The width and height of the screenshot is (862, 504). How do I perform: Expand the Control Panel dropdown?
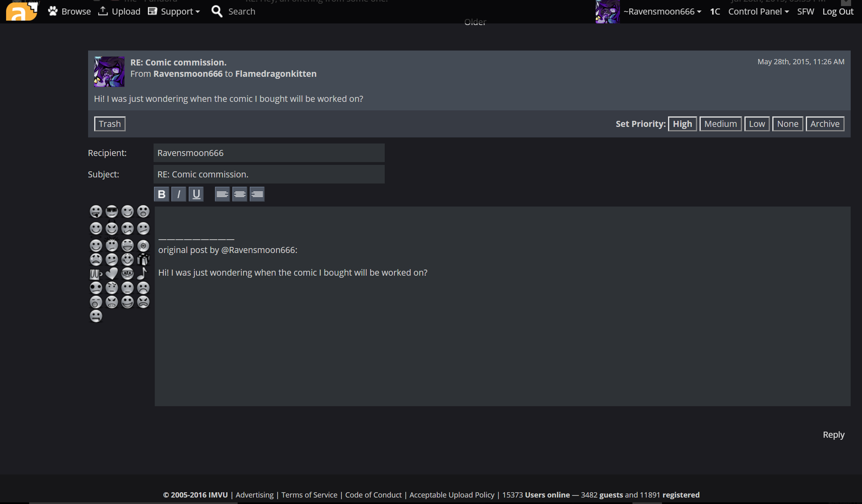pos(758,11)
